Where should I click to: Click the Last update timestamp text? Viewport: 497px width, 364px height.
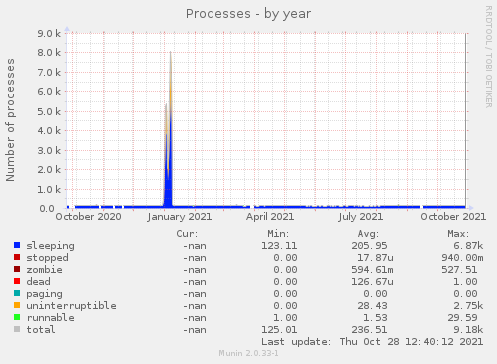tap(372, 342)
